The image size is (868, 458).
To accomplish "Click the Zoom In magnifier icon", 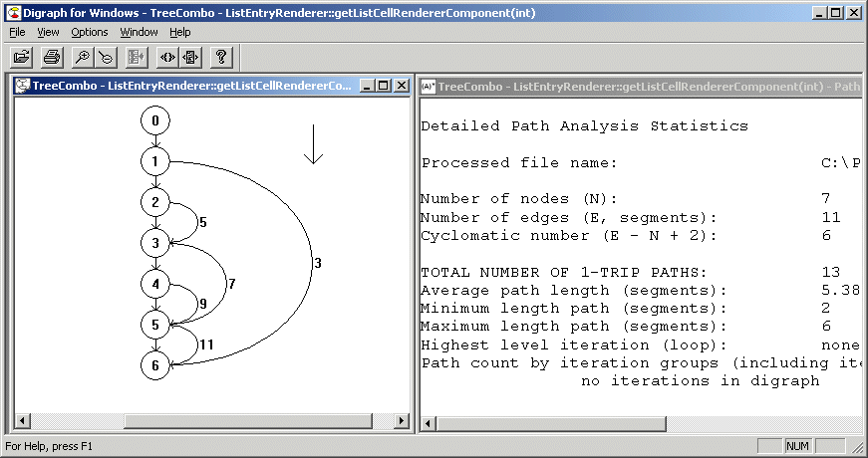I will click(x=82, y=57).
